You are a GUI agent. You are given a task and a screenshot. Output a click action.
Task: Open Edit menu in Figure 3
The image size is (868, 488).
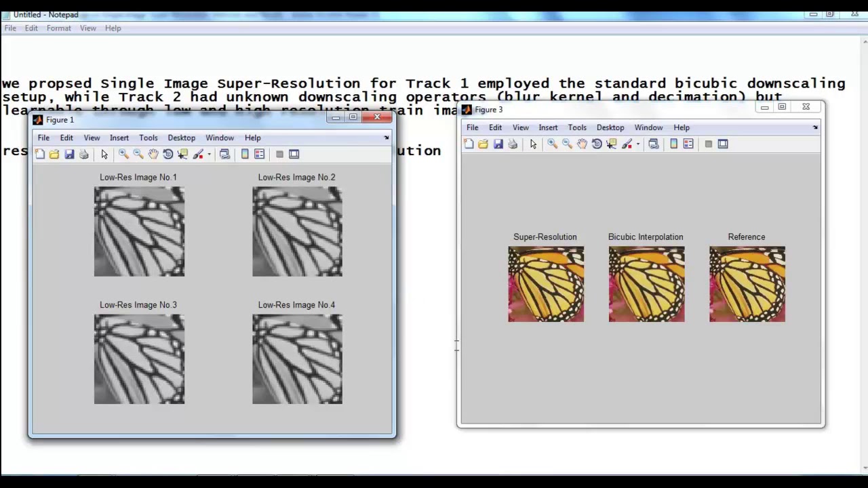point(496,127)
